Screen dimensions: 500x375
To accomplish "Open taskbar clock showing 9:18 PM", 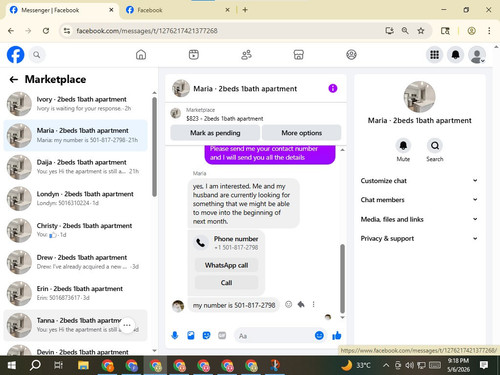I will tap(459, 365).
